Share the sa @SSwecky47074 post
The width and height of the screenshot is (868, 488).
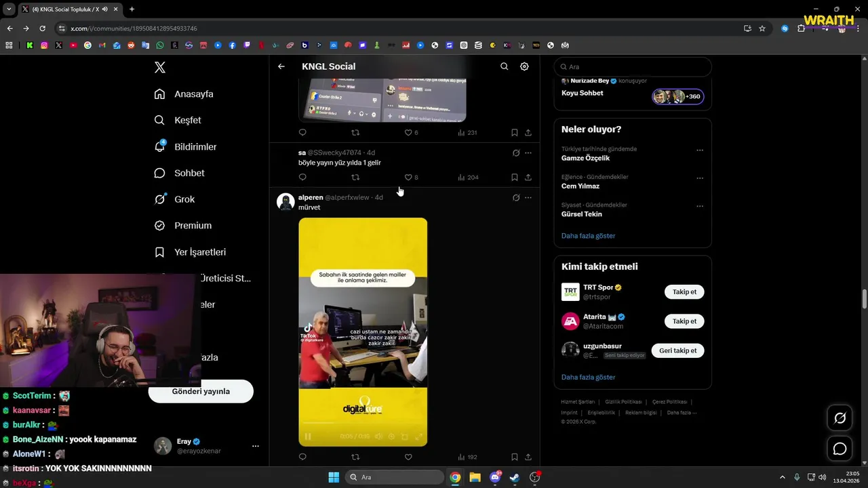[528, 178]
